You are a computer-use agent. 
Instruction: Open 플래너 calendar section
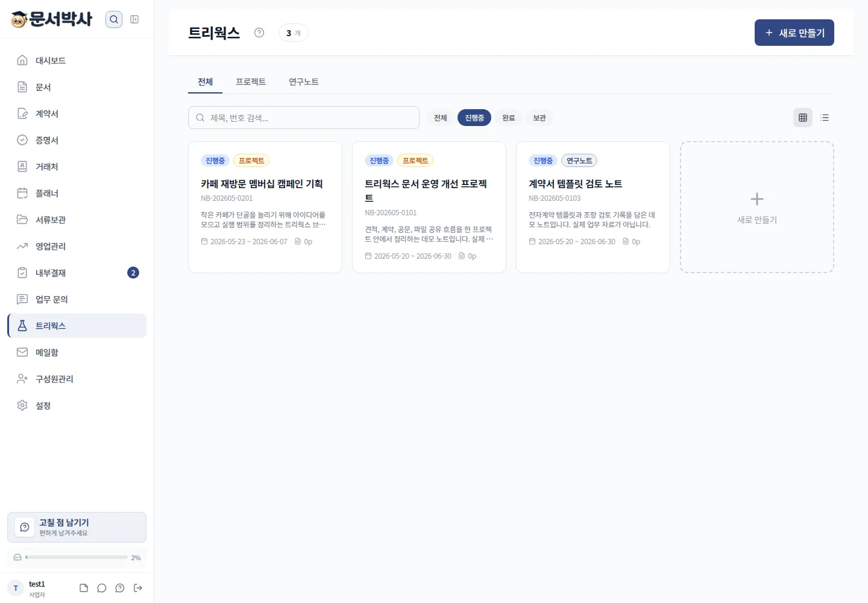(77, 193)
